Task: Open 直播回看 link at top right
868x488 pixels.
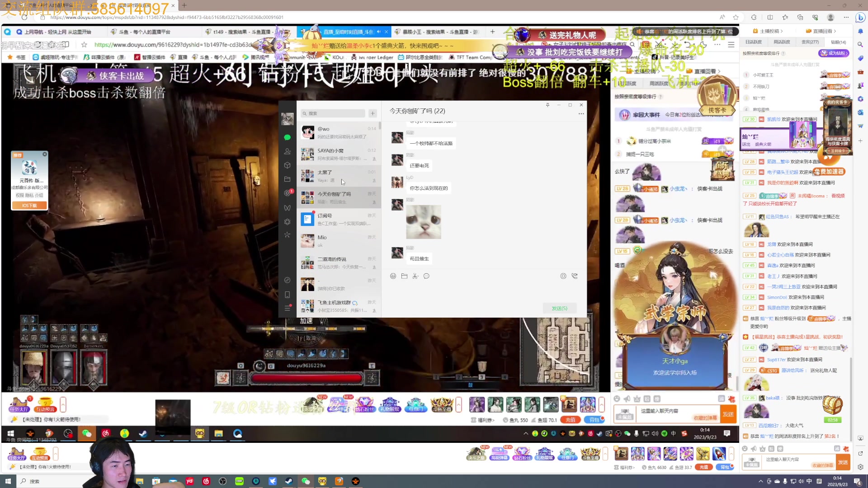Action: tap(821, 31)
